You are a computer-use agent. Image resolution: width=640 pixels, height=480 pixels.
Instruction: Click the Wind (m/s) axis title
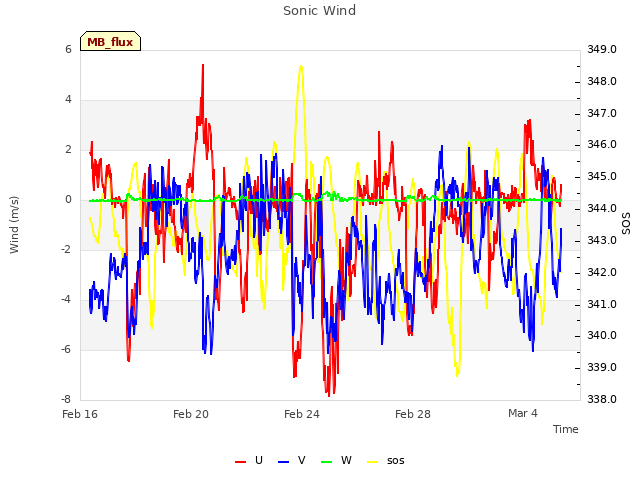[14, 225]
